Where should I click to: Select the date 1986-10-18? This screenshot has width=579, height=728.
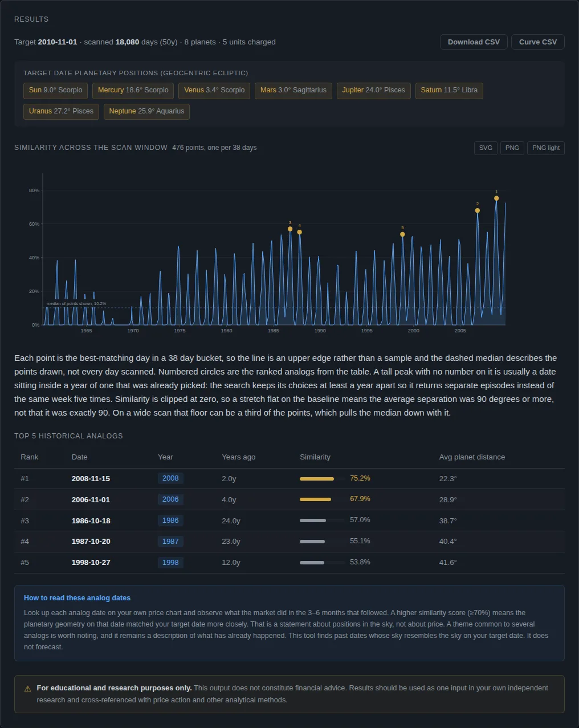point(91,521)
